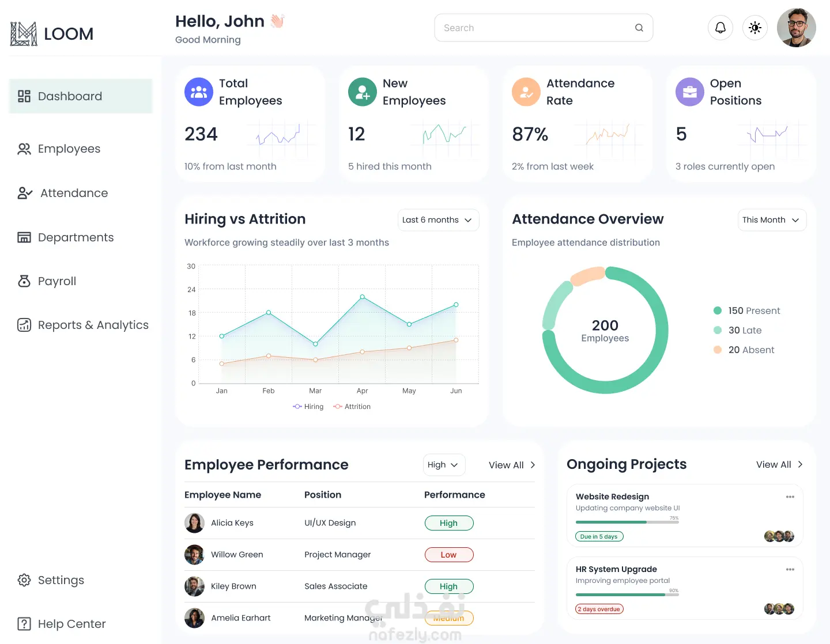Toggle Hiring legend series
830x644 pixels.
308,407
